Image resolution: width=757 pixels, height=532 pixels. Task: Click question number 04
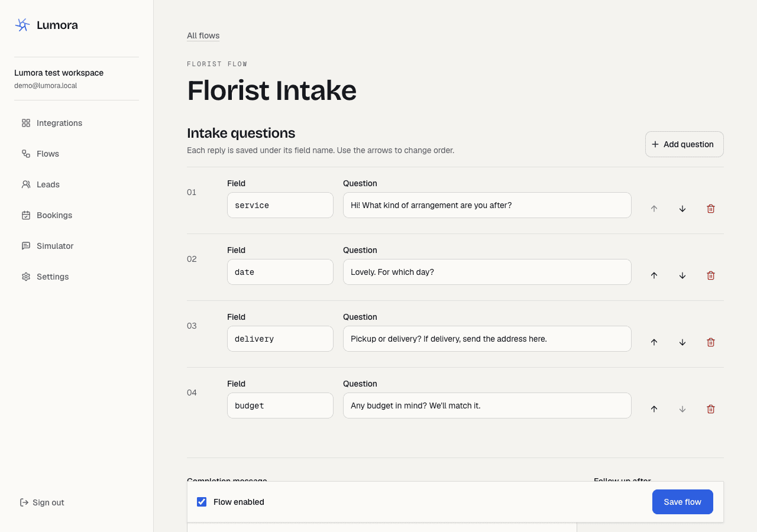pos(192,392)
